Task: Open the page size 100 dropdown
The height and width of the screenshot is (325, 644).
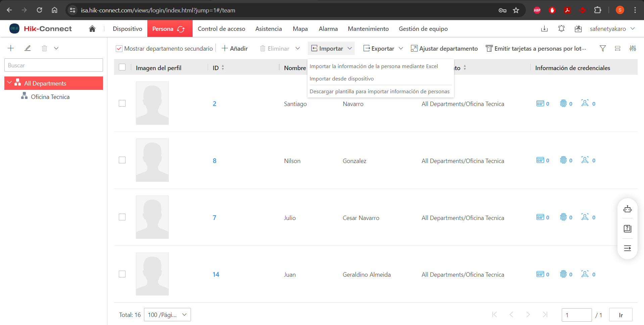Action: 167,315
